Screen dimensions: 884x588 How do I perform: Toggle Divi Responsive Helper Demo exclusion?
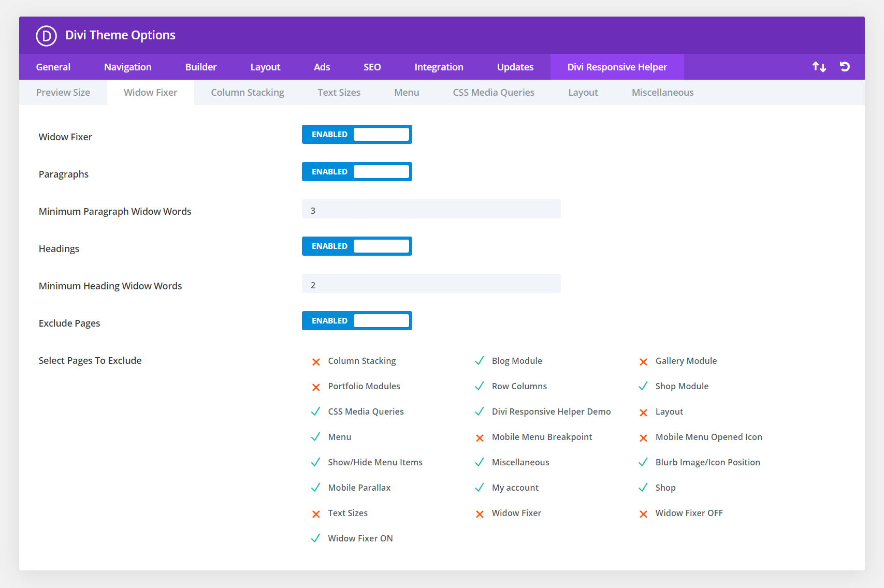coord(480,411)
